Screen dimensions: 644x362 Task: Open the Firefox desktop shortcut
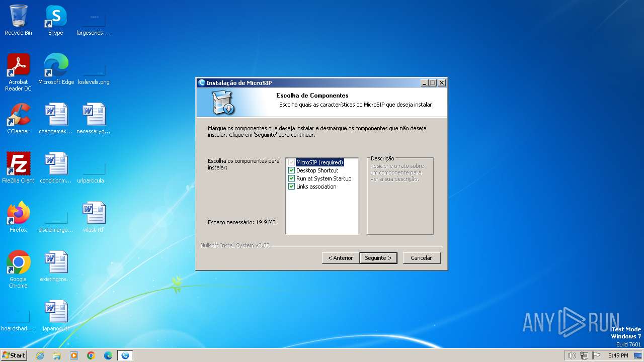(x=18, y=217)
